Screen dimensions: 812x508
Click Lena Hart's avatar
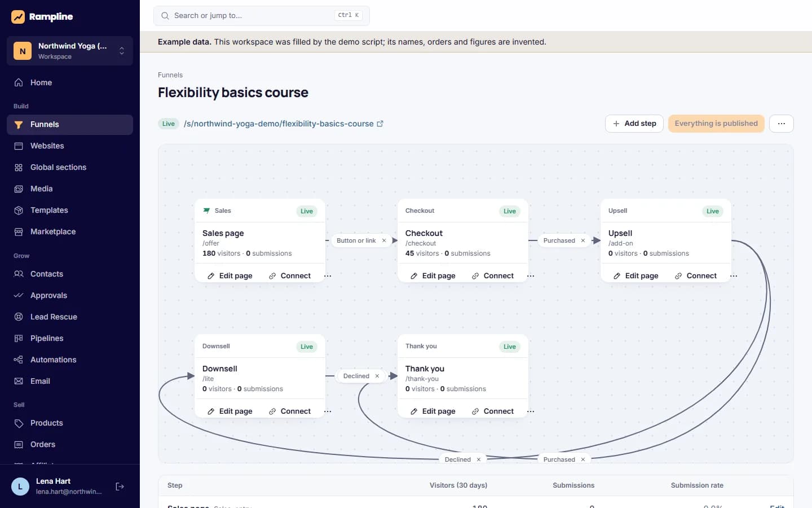[x=20, y=487]
